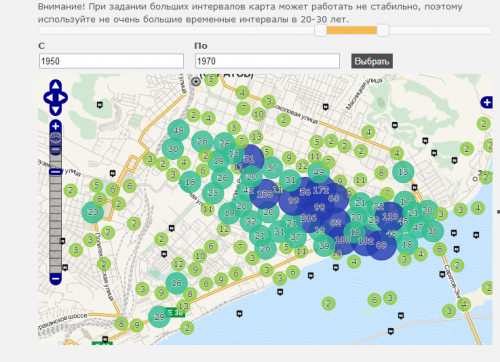The width and height of the screenshot is (500, 362).
Task: Open the teal cluster labeled 48
Action: click(x=178, y=130)
